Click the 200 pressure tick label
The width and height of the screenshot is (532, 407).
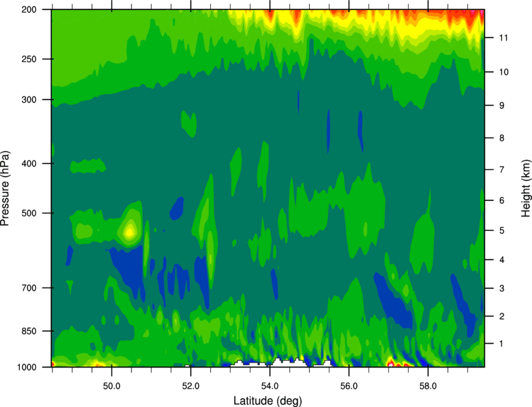(x=29, y=9)
